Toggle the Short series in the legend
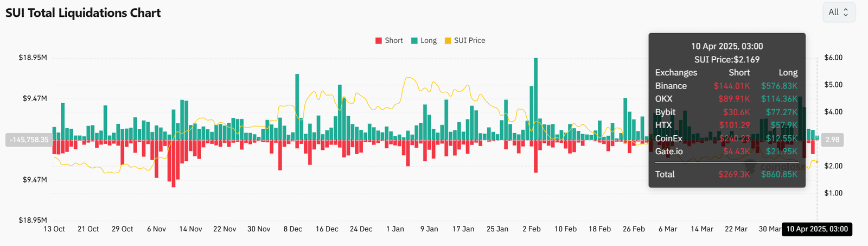Image resolution: width=868 pixels, height=246 pixels. click(x=393, y=41)
